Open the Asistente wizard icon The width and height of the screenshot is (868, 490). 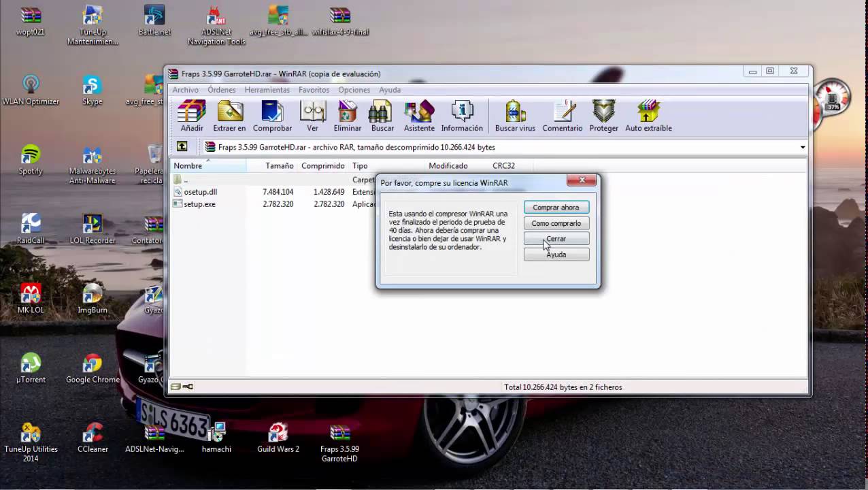click(x=419, y=116)
